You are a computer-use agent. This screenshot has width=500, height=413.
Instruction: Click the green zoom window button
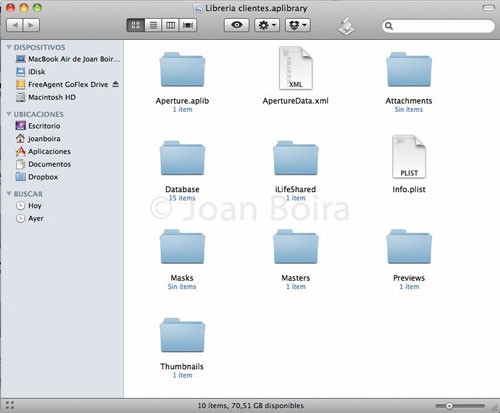[37, 8]
